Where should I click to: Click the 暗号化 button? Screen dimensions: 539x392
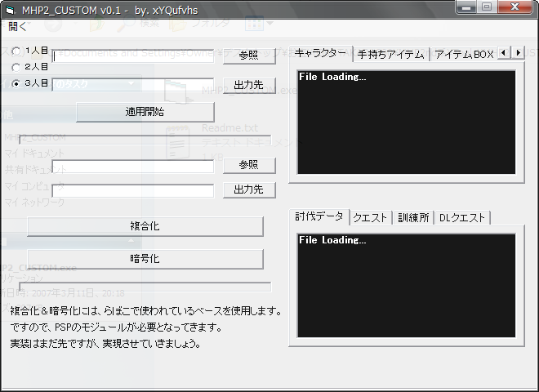145,259
